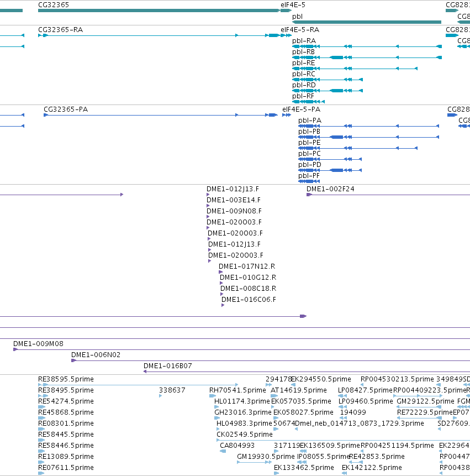Open the CG32365-PA protein label

(66, 109)
